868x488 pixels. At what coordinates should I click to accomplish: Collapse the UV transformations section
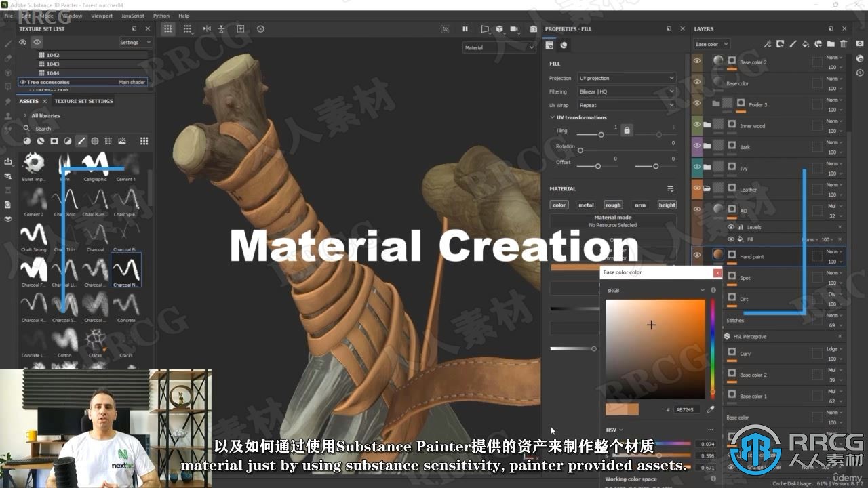click(552, 117)
